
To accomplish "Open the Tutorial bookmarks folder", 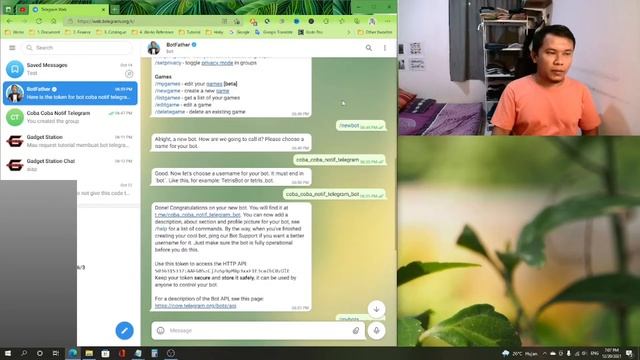I will (x=190, y=32).
